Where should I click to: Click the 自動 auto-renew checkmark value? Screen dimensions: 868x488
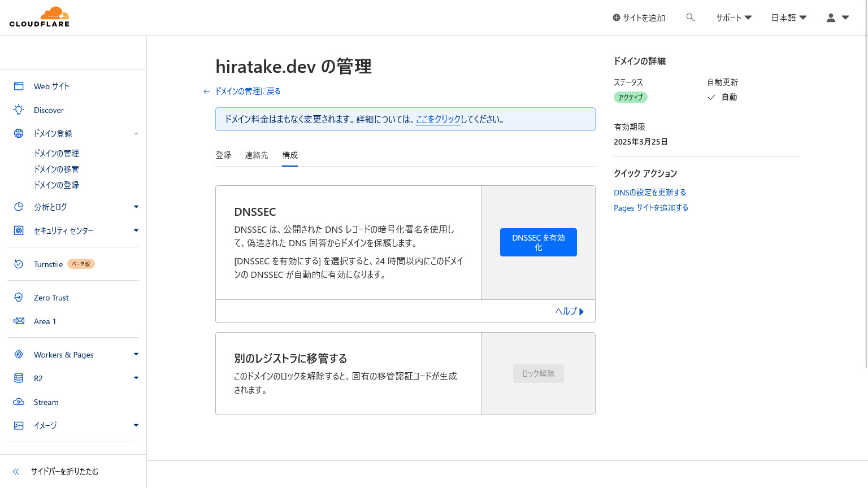click(x=722, y=97)
